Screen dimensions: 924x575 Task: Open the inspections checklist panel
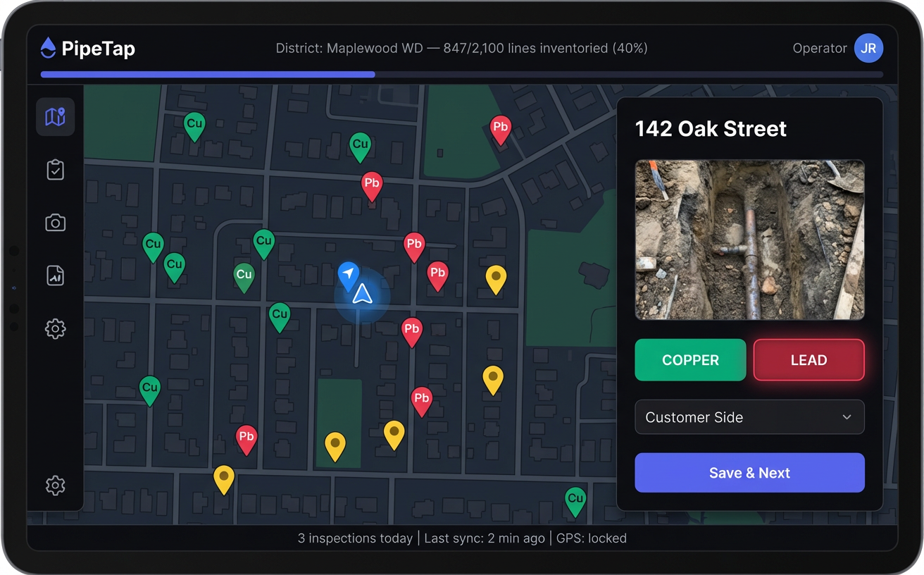55,169
